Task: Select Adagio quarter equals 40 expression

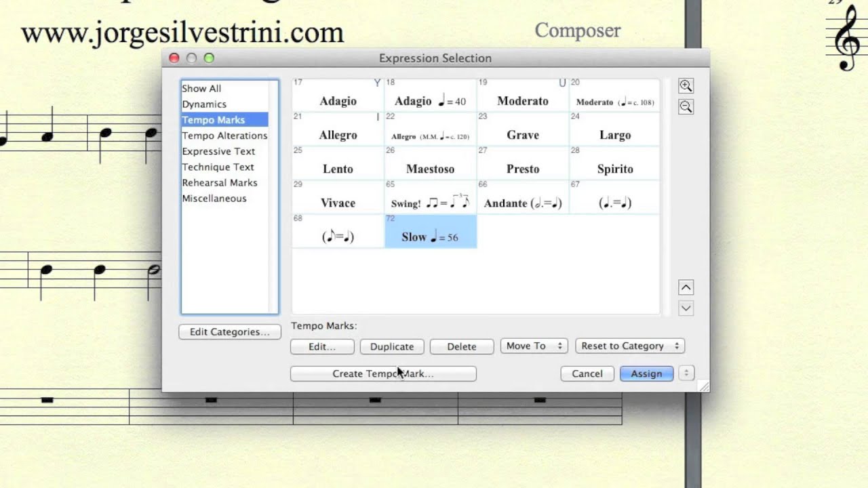Action: click(x=431, y=95)
